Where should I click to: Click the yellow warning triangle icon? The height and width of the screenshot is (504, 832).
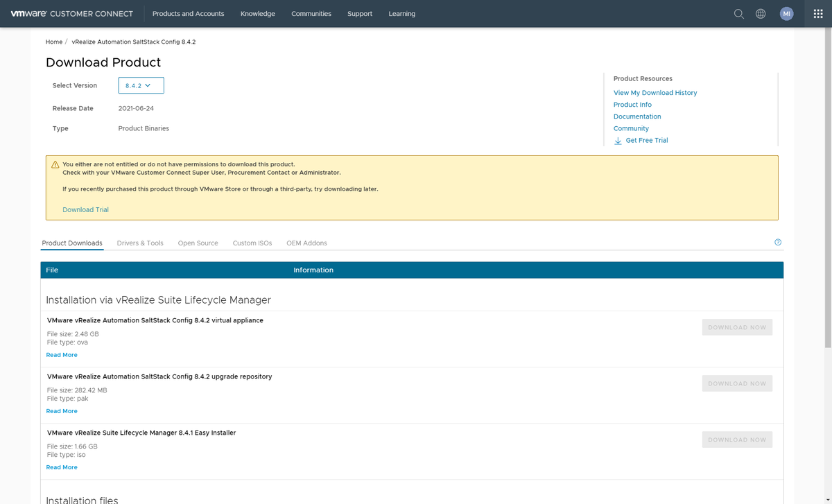pos(55,164)
